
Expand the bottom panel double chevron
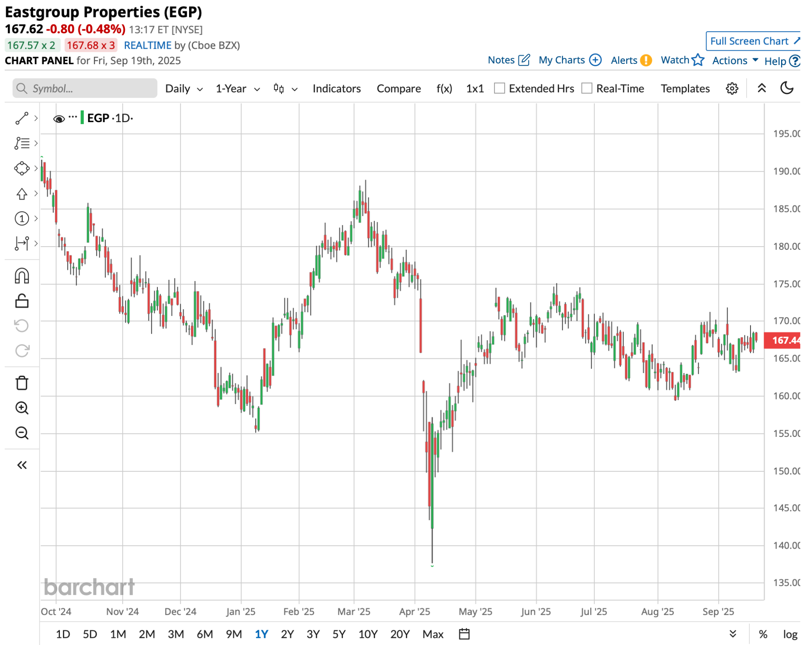(x=733, y=634)
